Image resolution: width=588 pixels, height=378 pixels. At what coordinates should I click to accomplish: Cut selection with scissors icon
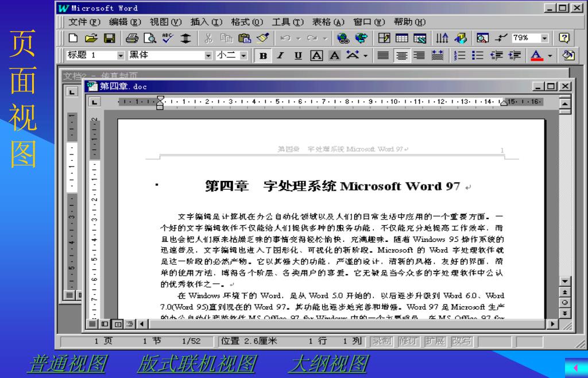pos(208,38)
